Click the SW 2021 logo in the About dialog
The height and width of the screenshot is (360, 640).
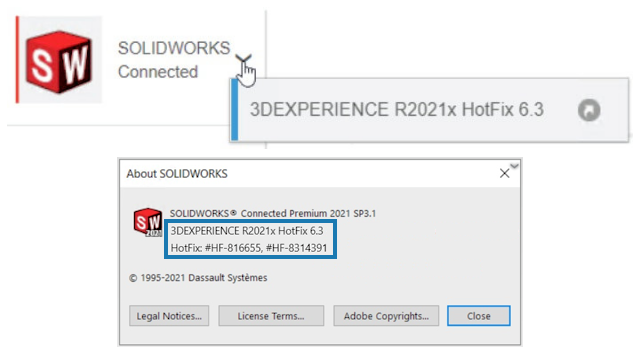[148, 222]
